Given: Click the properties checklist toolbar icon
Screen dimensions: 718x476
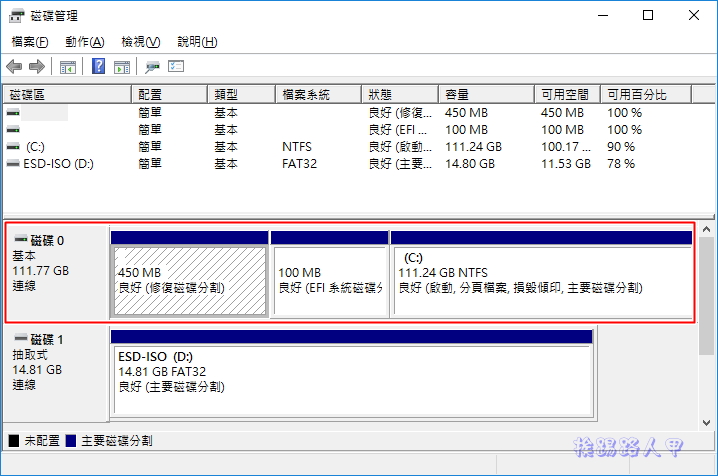Looking at the screenshot, I should click(176, 67).
